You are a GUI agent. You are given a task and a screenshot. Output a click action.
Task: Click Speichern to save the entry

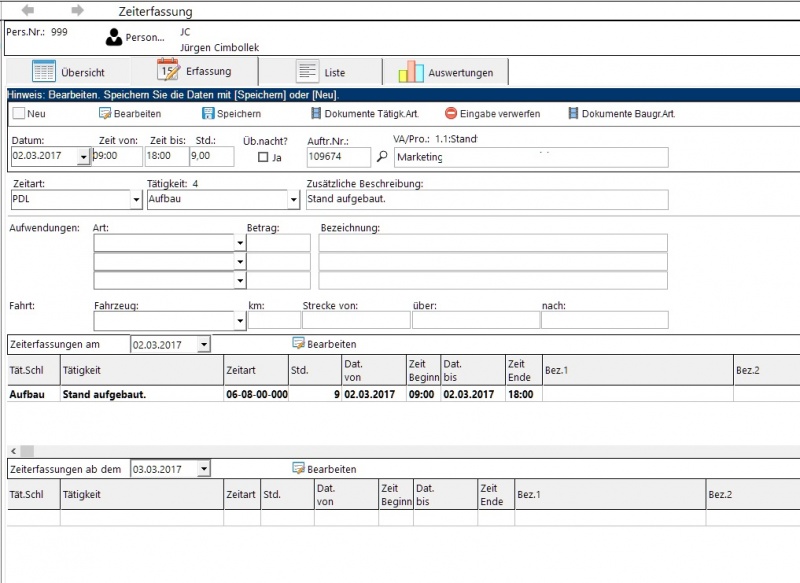pos(239,114)
